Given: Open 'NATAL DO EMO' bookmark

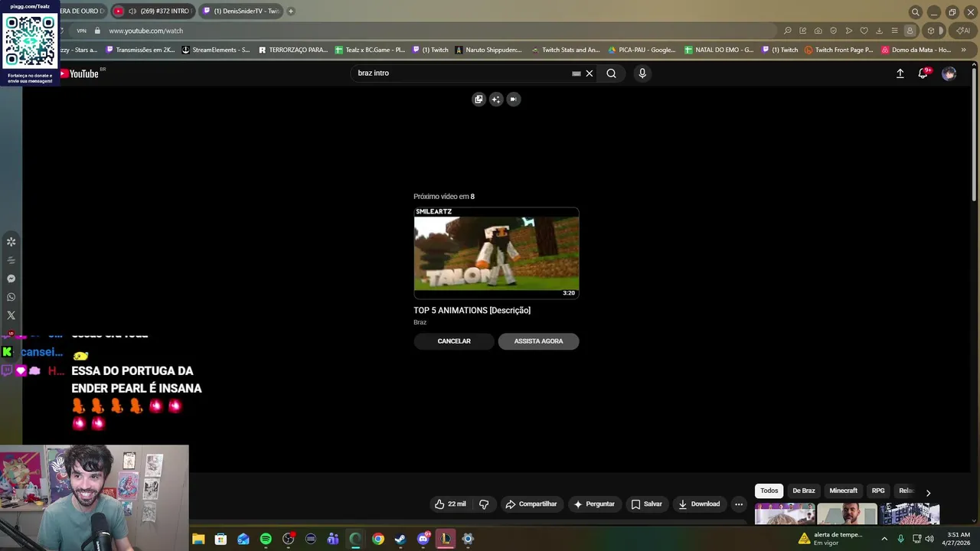Looking at the screenshot, I should click(720, 50).
